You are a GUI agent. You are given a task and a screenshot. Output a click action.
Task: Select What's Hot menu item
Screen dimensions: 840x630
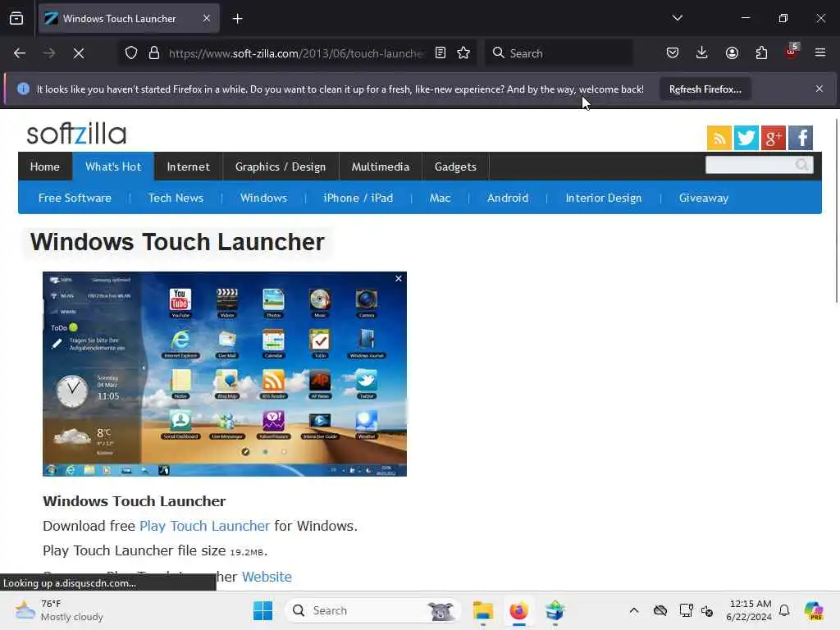113,167
